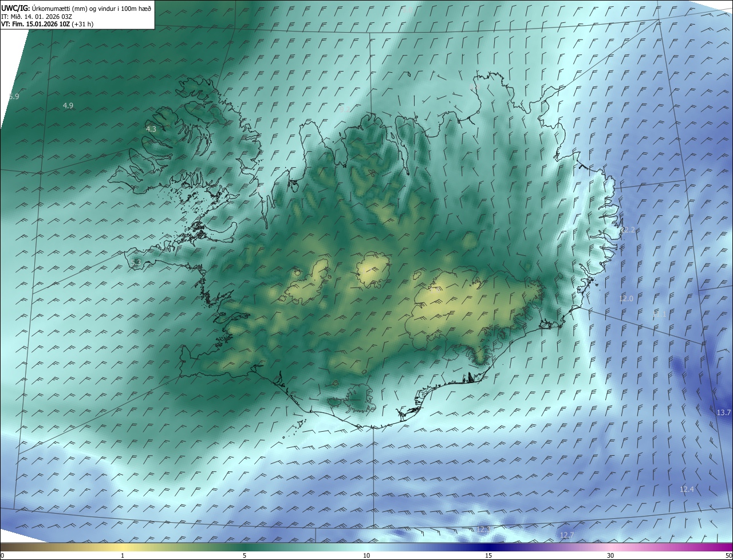Click the 5.3 value label off the west coast
The image size is (733, 560).
tap(136, 262)
